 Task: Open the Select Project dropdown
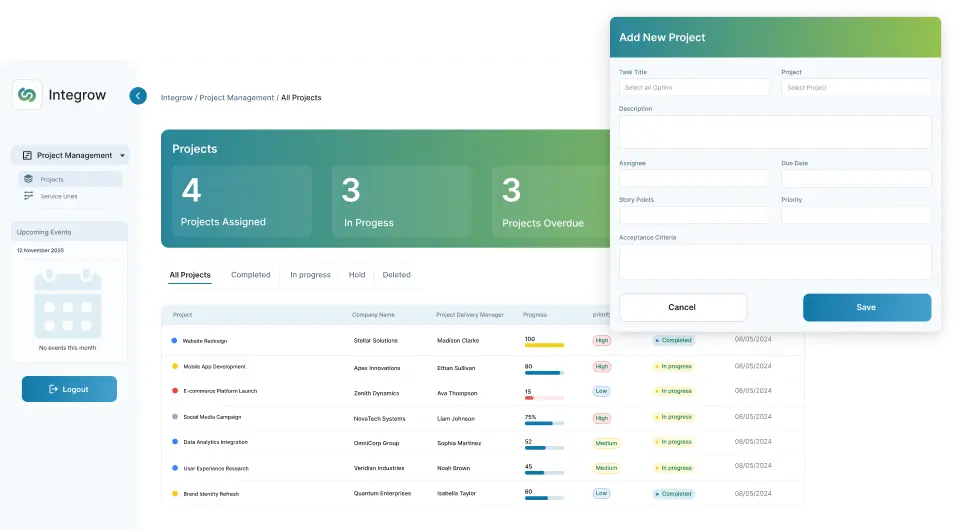tap(856, 88)
